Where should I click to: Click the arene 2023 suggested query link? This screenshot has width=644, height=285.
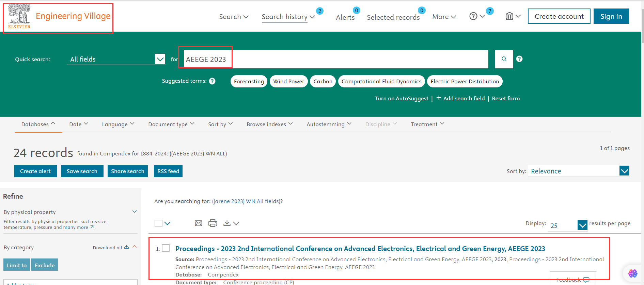point(246,201)
